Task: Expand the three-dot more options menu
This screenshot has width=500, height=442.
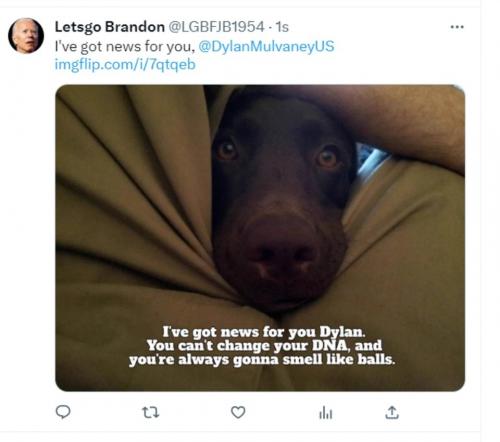Action: 457,27
